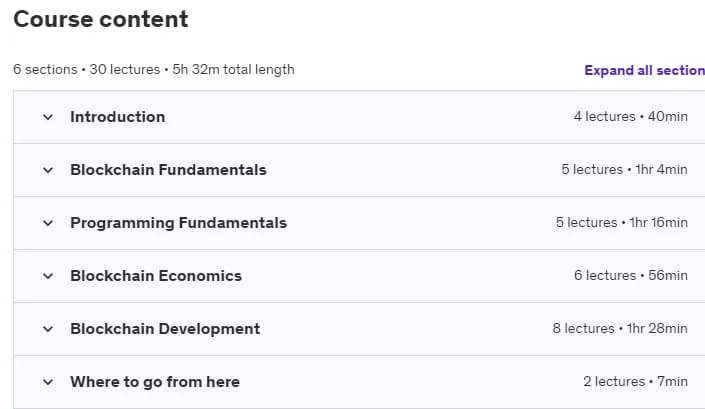Click the 4 lectures 40min label
This screenshot has height=409, width=705.
click(x=630, y=116)
